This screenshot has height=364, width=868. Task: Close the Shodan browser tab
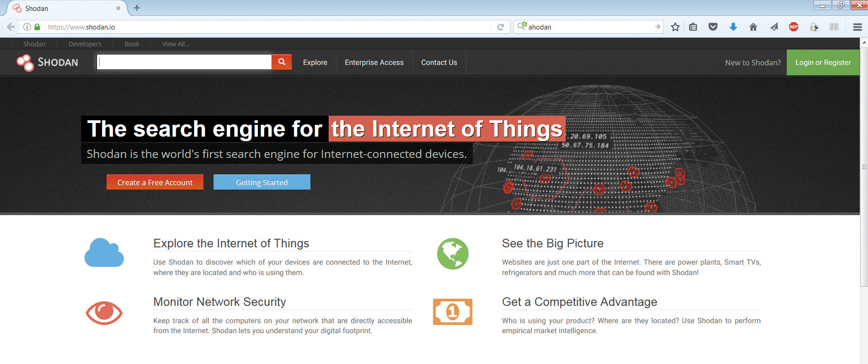pyautogui.click(x=118, y=8)
